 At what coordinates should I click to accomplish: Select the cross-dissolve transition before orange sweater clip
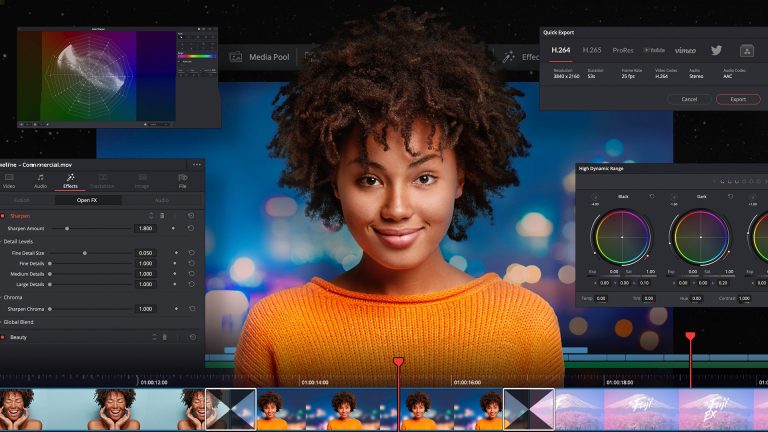(231, 409)
